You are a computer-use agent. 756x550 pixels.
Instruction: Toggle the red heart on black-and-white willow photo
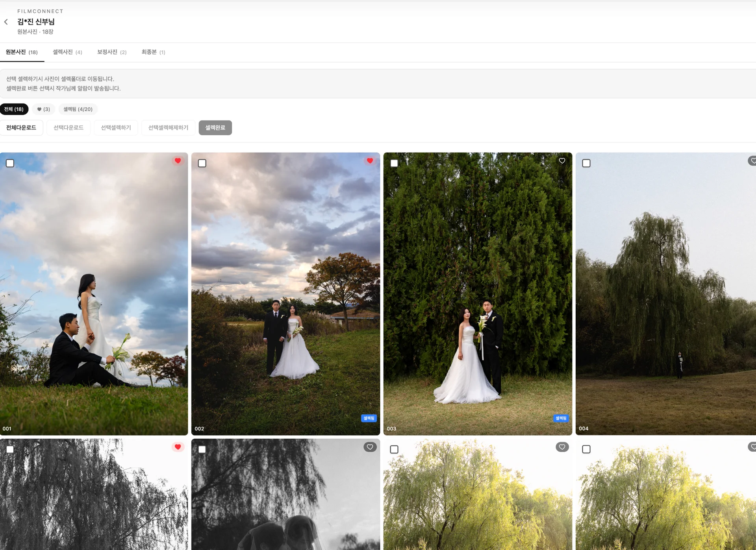point(178,447)
